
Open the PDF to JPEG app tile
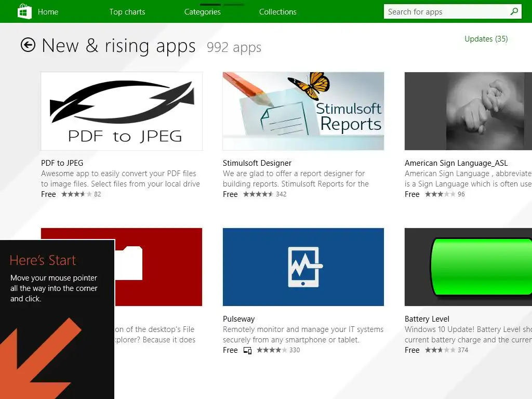(x=122, y=111)
